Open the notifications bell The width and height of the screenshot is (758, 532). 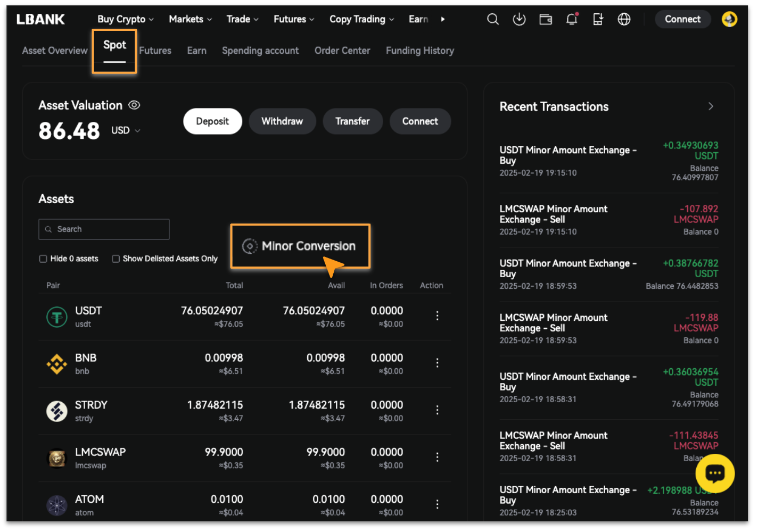pyautogui.click(x=572, y=20)
